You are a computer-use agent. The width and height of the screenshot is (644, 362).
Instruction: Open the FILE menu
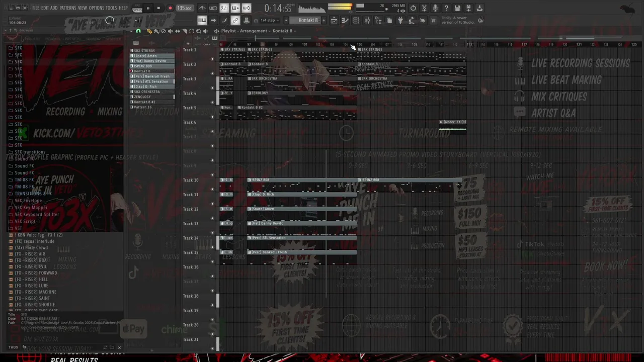coord(36,8)
